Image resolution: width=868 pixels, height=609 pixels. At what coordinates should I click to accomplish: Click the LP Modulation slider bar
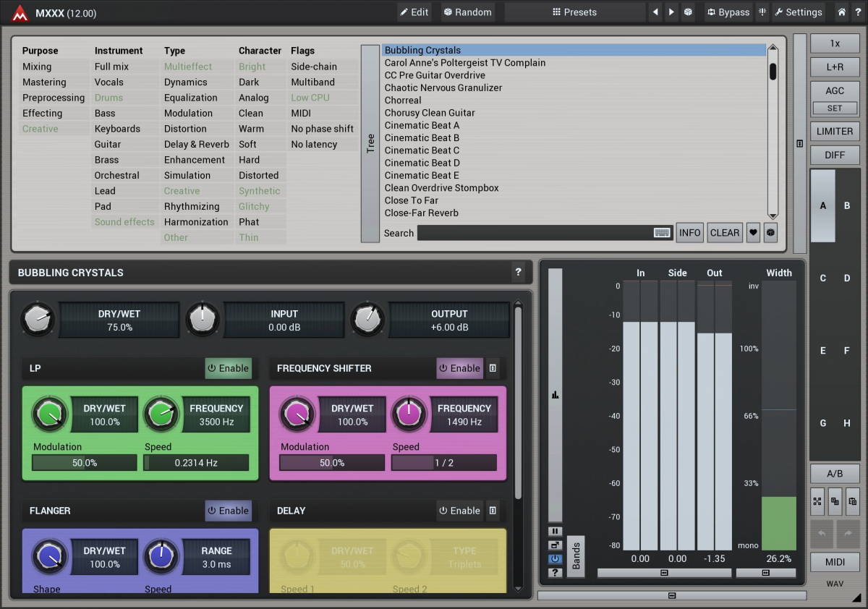(x=84, y=463)
